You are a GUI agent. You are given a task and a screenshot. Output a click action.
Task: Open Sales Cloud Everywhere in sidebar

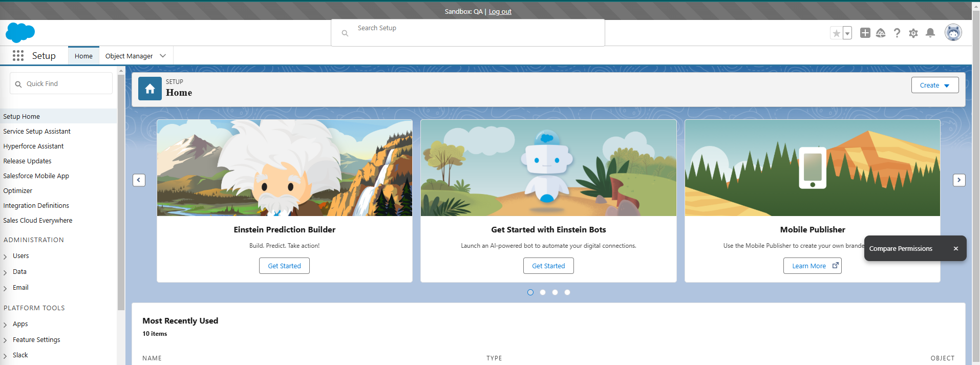click(37, 220)
